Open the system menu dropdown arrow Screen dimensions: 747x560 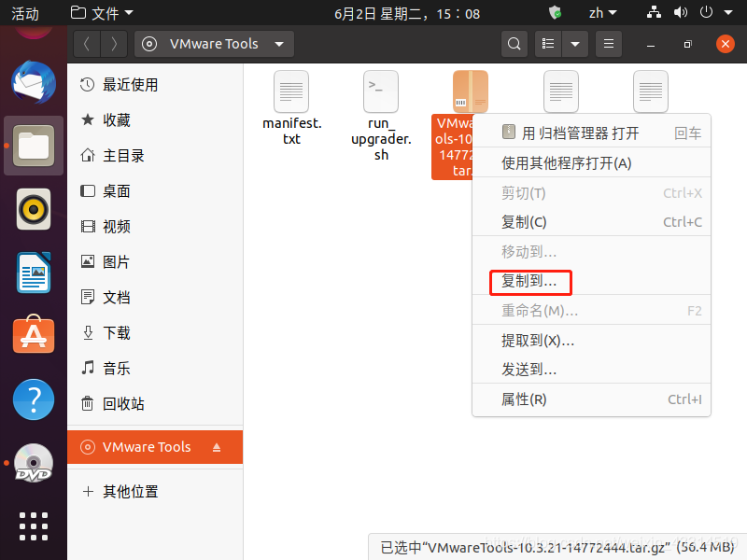pos(728,13)
